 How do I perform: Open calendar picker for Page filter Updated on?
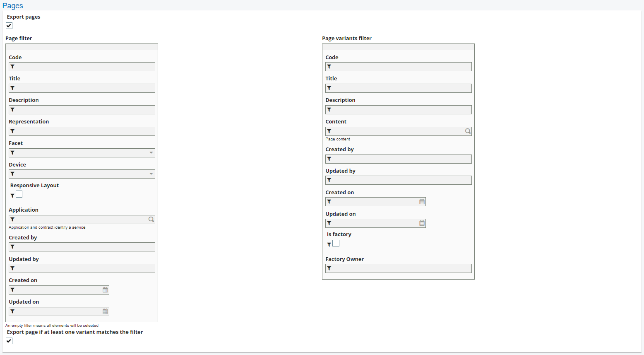tap(105, 312)
